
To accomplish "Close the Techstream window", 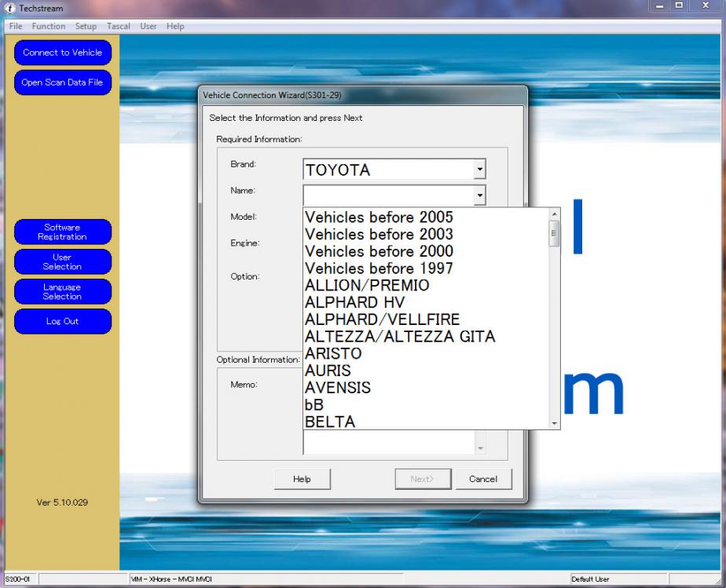I will [x=706, y=5].
